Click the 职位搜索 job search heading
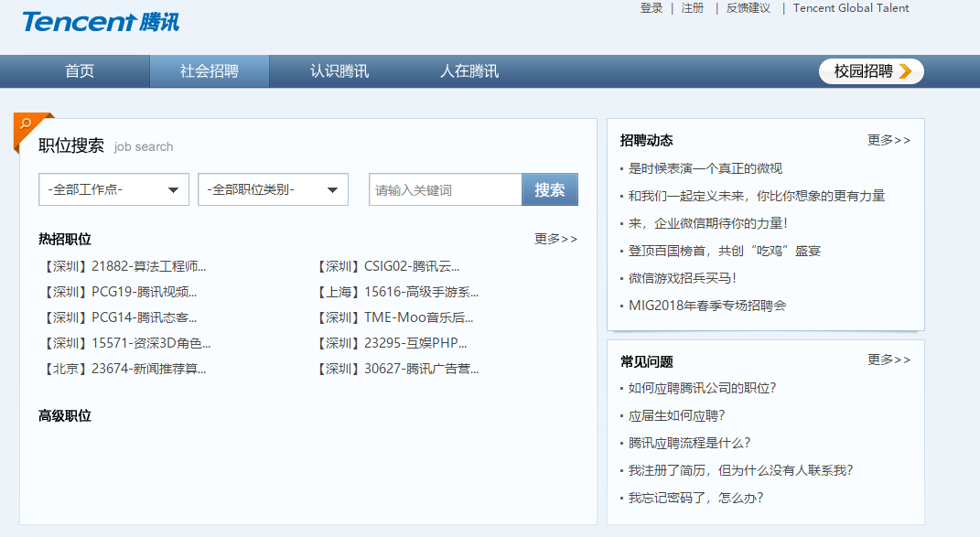 pos(71,145)
